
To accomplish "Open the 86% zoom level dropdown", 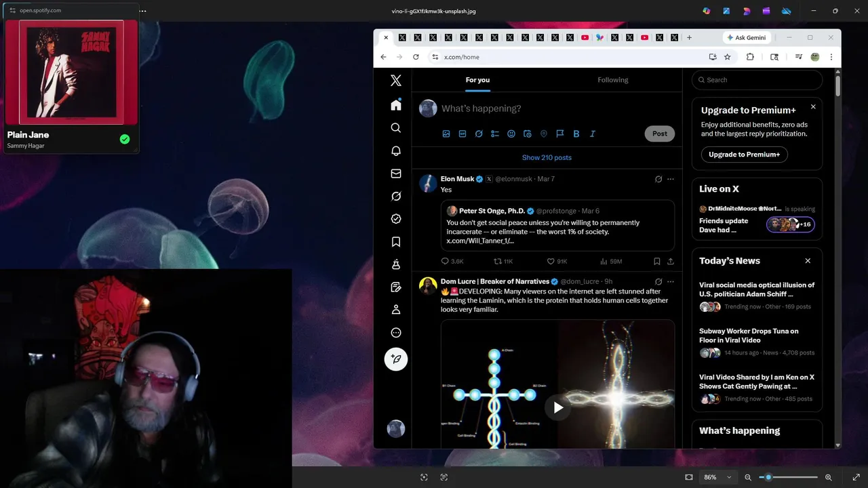I will (x=717, y=477).
